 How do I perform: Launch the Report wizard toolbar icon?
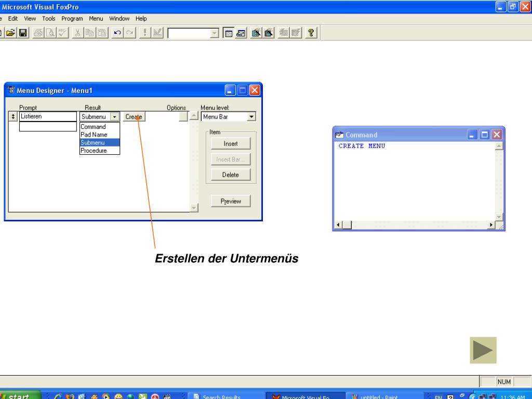pos(269,33)
